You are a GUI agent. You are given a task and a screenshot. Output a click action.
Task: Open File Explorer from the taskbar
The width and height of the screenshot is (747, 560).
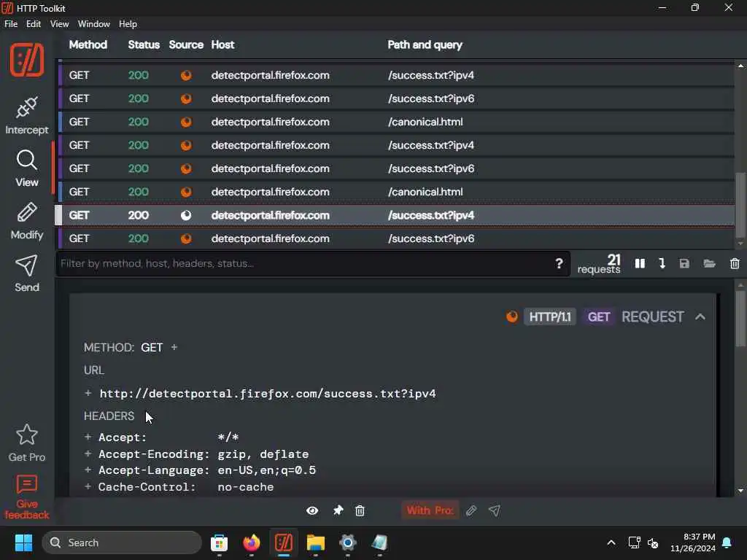click(315, 542)
